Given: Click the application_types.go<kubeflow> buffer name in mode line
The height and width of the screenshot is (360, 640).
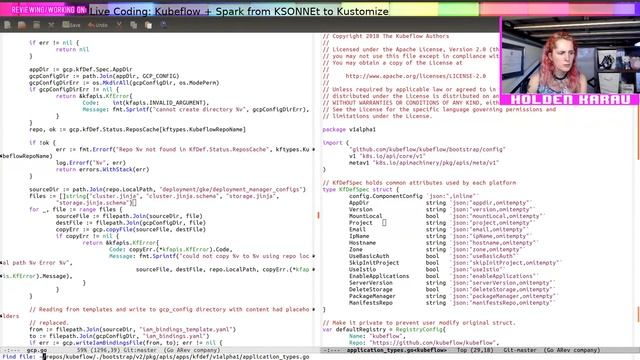Looking at the screenshot, I should pyautogui.click(x=396, y=350).
